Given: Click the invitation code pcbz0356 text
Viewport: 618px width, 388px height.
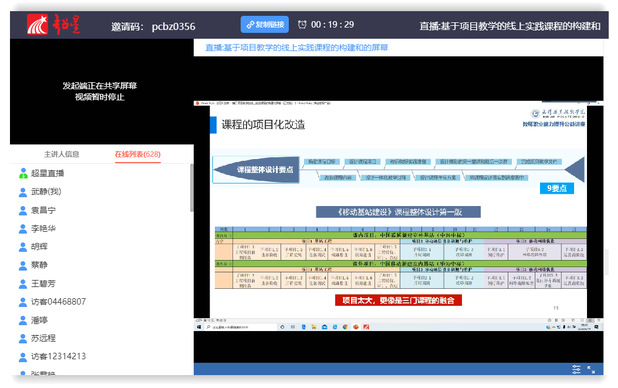Looking at the screenshot, I should pyautogui.click(x=173, y=26).
